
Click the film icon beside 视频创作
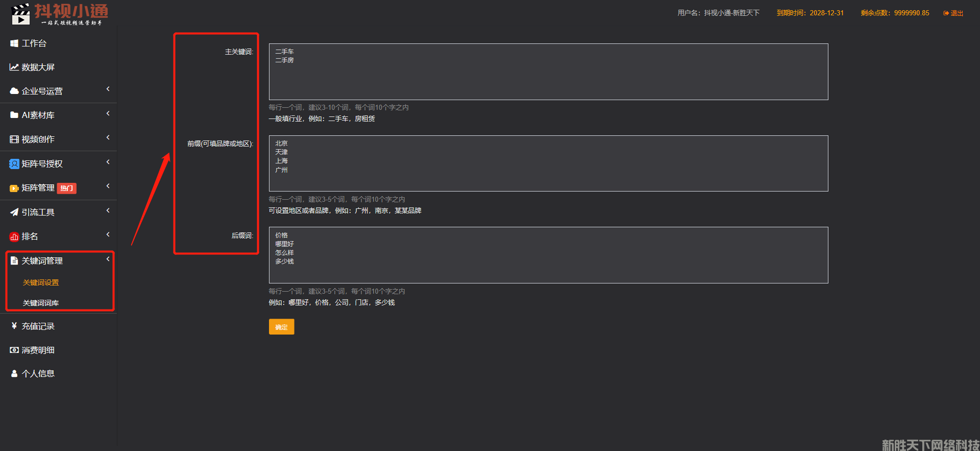click(14, 139)
